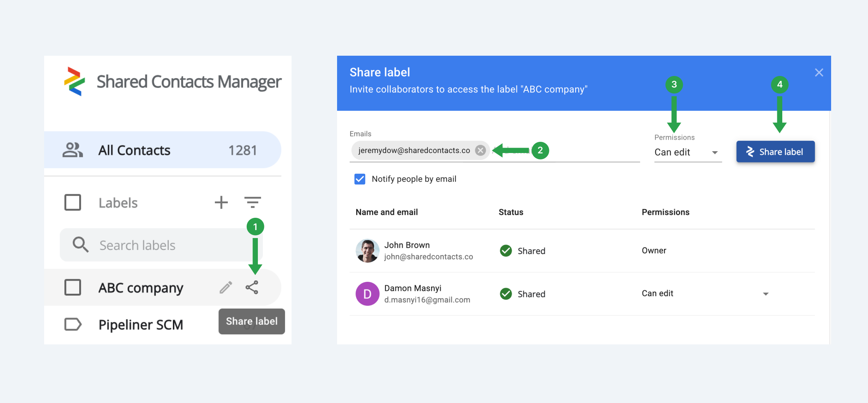Click the Name and email column header
The image size is (868, 403).
[x=387, y=212]
